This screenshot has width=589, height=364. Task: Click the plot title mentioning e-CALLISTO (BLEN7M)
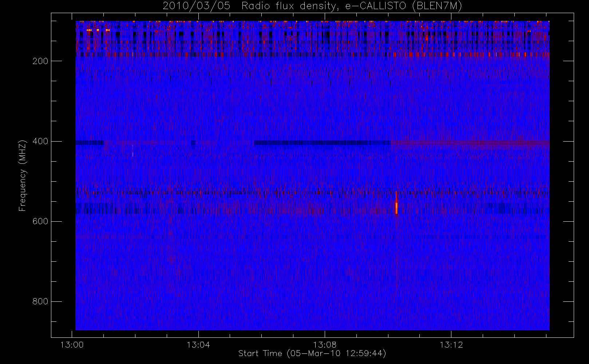pos(312,6)
